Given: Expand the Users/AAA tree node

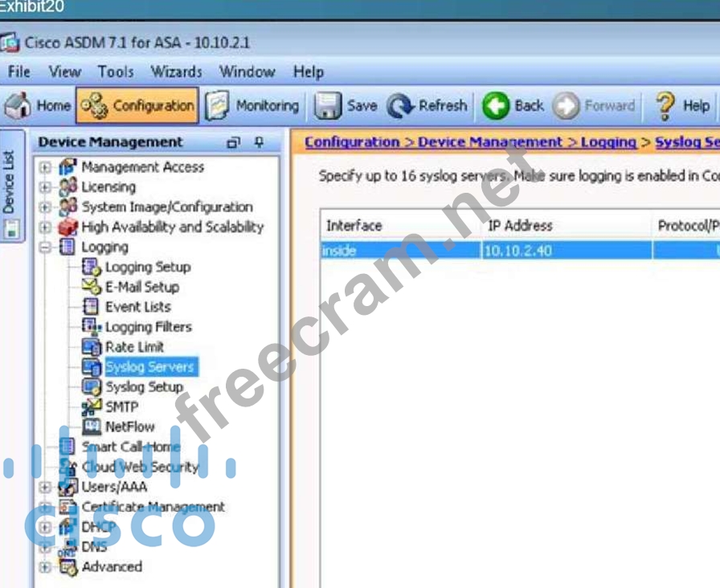Looking at the screenshot, I should click(46, 487).
